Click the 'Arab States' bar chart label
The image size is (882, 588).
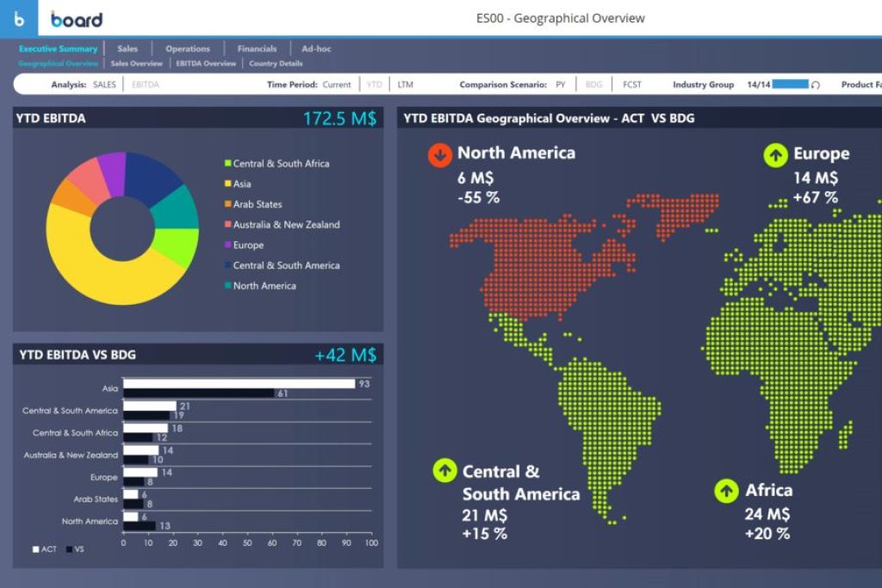click(96, 498)
